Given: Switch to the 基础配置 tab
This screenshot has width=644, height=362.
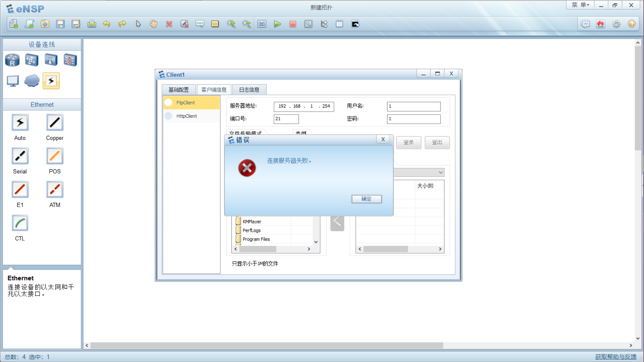Looking at the screenshot, I should pos(178,90).
